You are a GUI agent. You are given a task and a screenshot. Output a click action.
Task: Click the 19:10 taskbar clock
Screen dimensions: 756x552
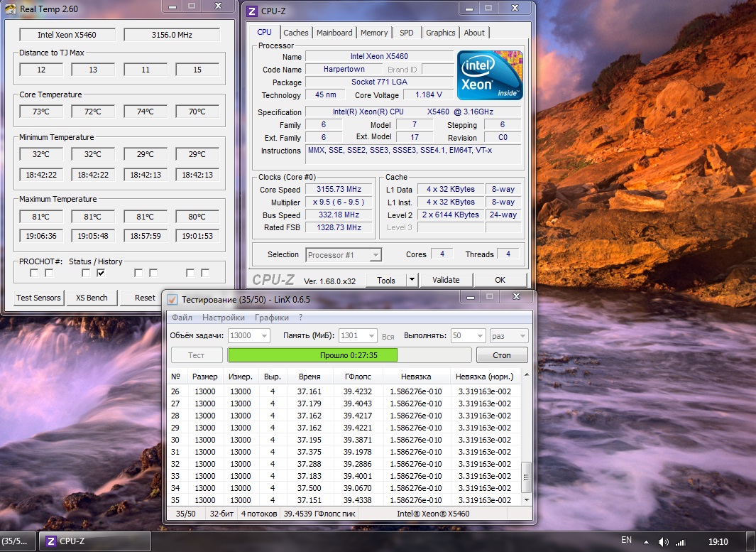point(718,542)
